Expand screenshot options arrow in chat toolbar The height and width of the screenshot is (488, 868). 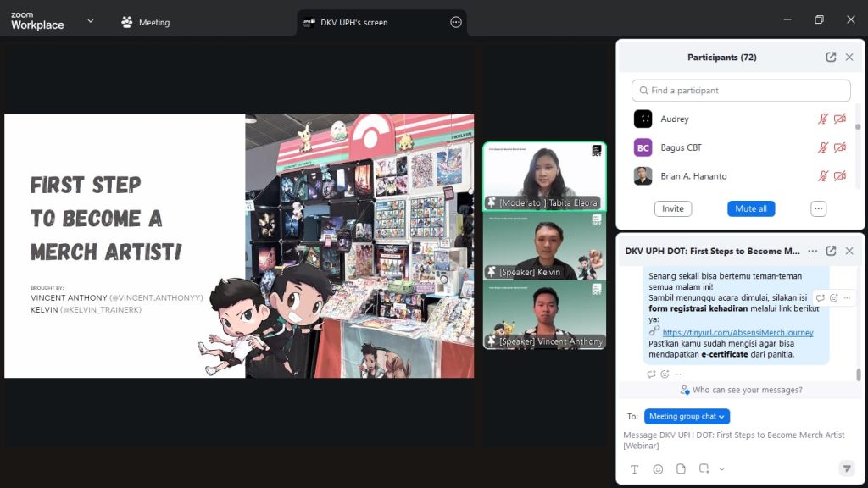click(x=721, y=469)
